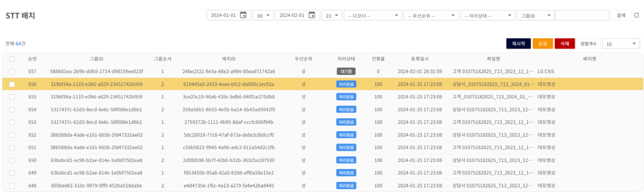The image size is (644, 192).
Task: Open the 정렬개수 10 dropdown
Action: point(621,44)
